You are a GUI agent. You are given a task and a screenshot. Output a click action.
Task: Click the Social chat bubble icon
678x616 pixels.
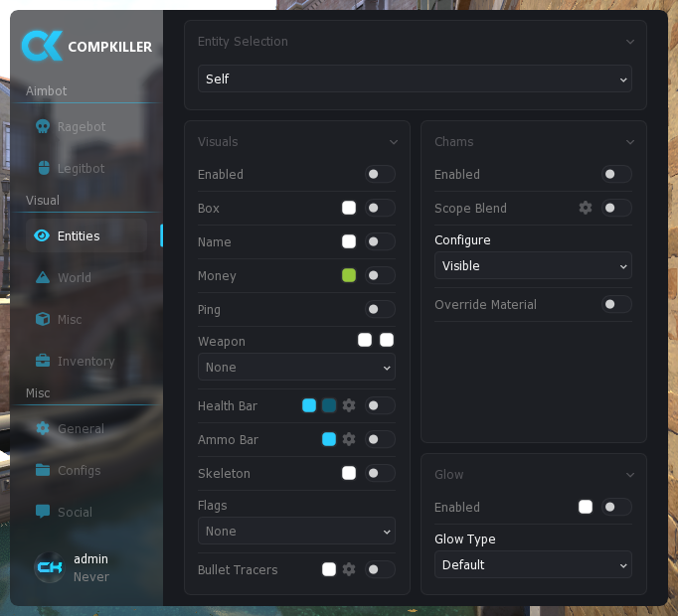(43, 512)
